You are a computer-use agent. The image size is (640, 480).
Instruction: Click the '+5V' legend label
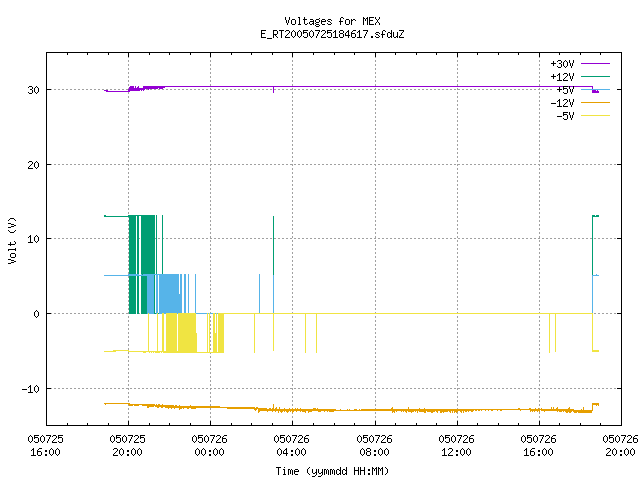pos(565,90)
